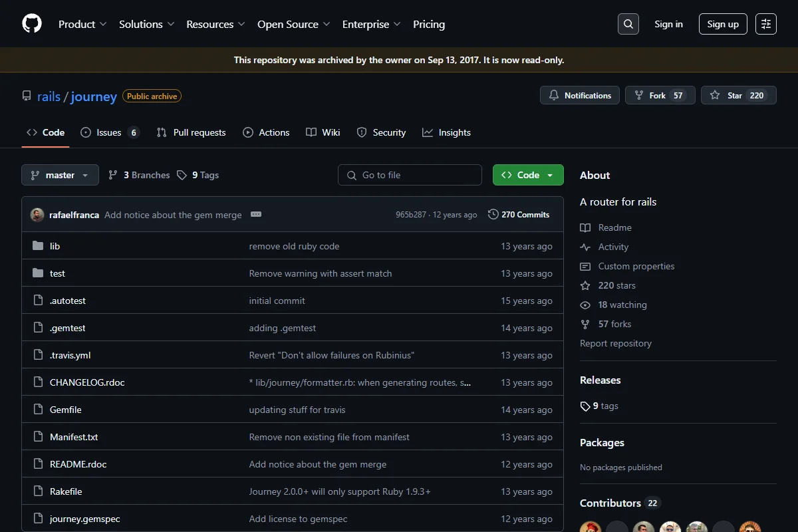The height and width of the screenshot is (532, 798).
Task: Click the GitHub logo icon
Action: point(32,24)
